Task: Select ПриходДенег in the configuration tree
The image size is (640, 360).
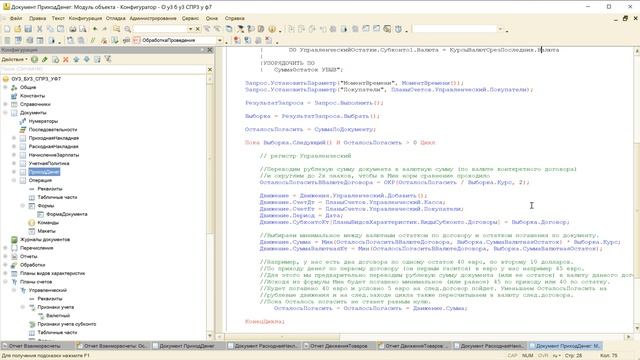Action: [44, 172]
